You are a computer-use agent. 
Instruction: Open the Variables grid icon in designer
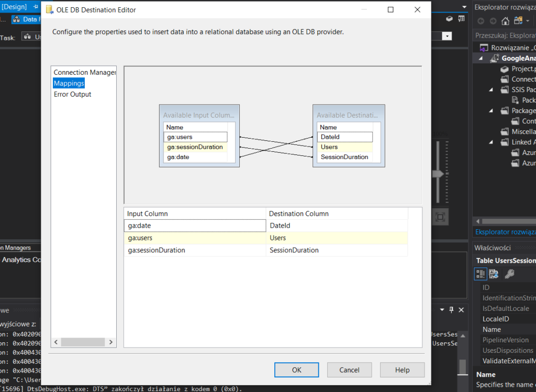click(x=462, y=19)
